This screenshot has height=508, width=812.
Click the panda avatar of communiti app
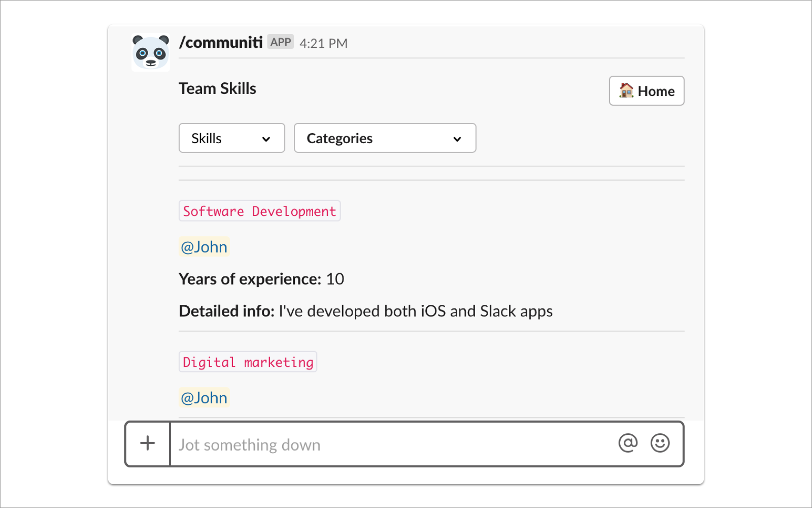coord(150,52)
